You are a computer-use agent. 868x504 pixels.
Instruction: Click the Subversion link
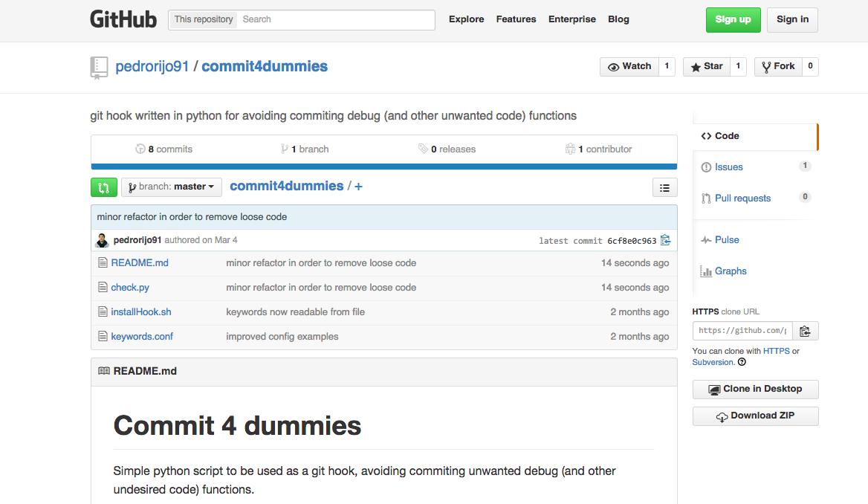713,362
